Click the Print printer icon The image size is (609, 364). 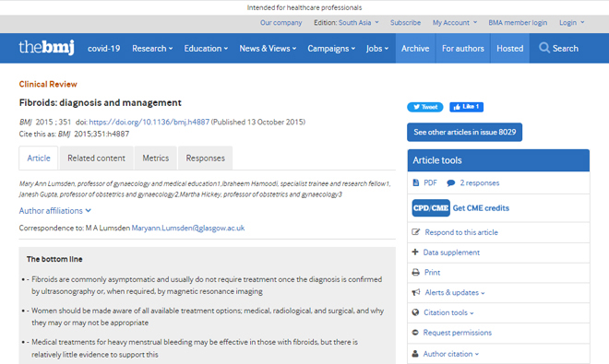pos(415,273)
